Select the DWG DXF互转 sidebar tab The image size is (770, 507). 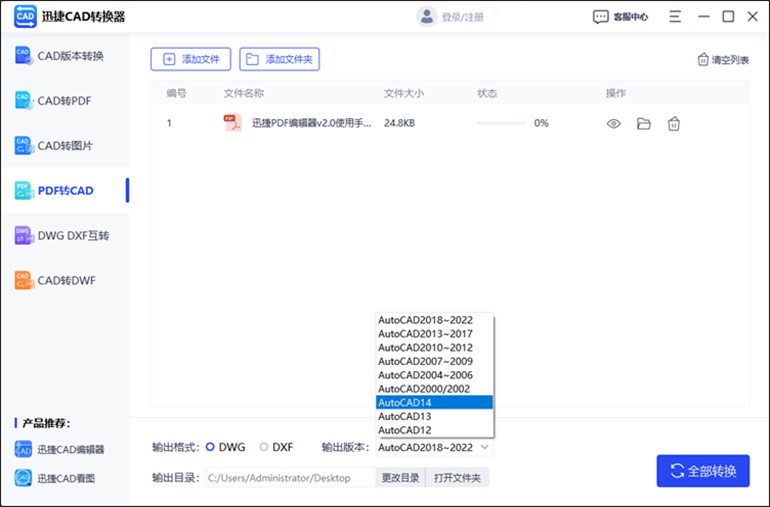[65, 235]
